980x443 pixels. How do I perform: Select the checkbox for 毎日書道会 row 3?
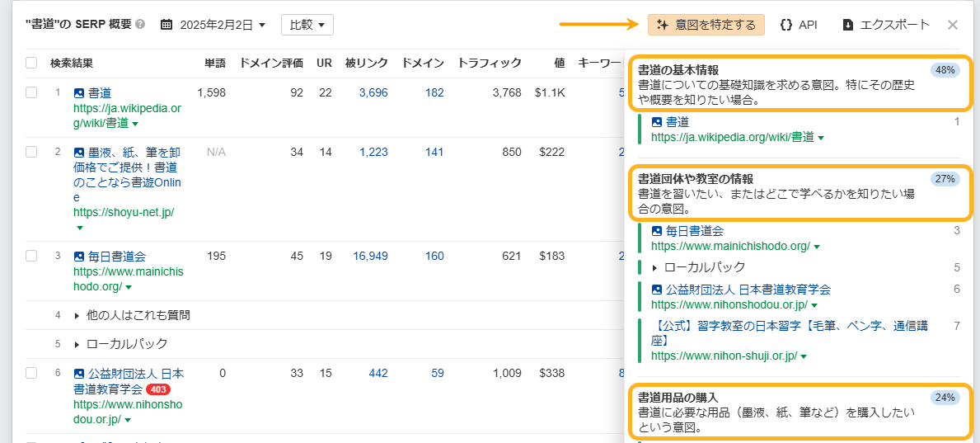(x=31, y=256)
